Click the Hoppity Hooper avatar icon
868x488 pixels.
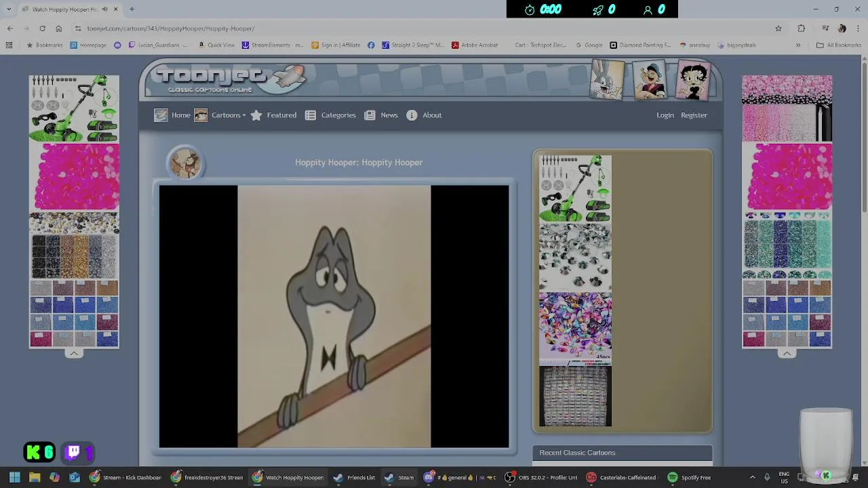tap(184, 163)
